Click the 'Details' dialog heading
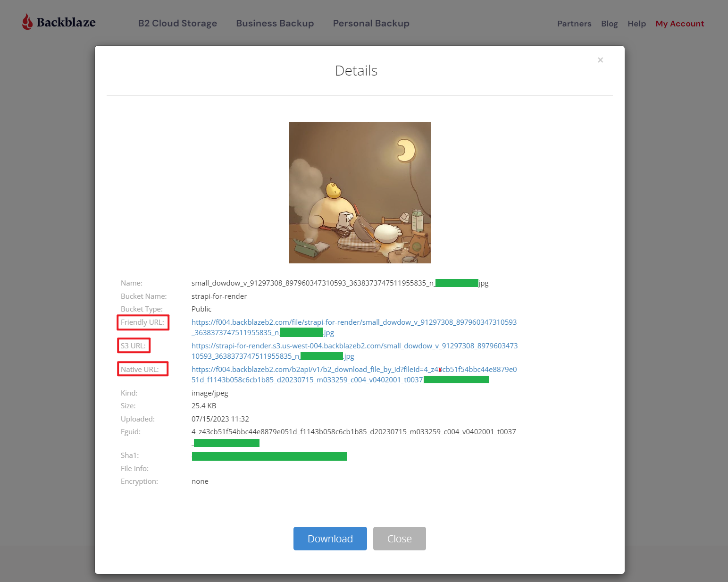 click(x=356, y=70)
